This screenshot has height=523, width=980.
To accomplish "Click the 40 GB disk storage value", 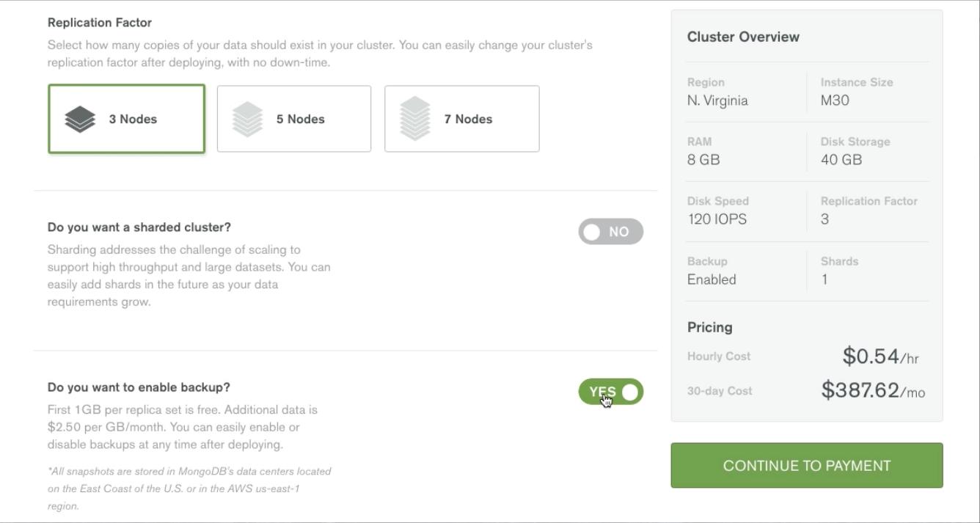I will tap(841, 160).
